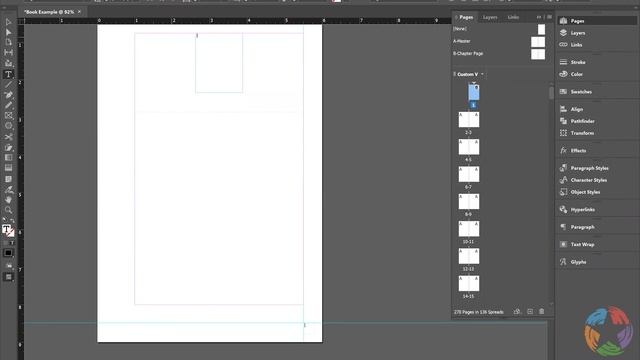Select the Selection tool arrow

[x=8, y=22]
